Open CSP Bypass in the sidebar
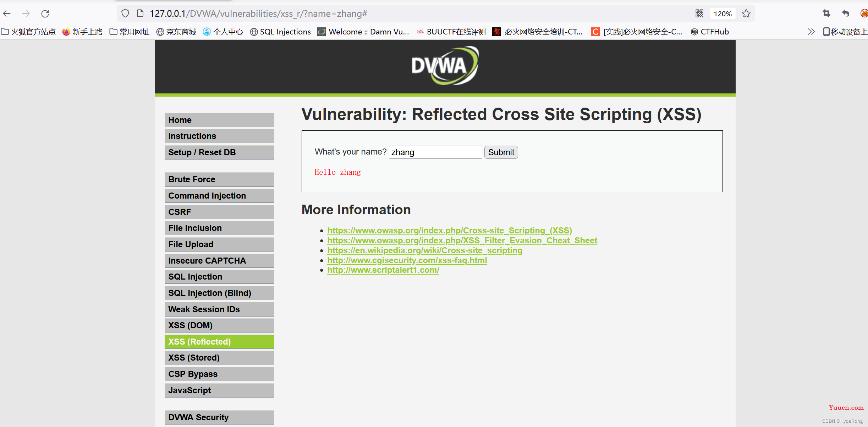This screenshot has height=427, width=868. tap(219, 374)
